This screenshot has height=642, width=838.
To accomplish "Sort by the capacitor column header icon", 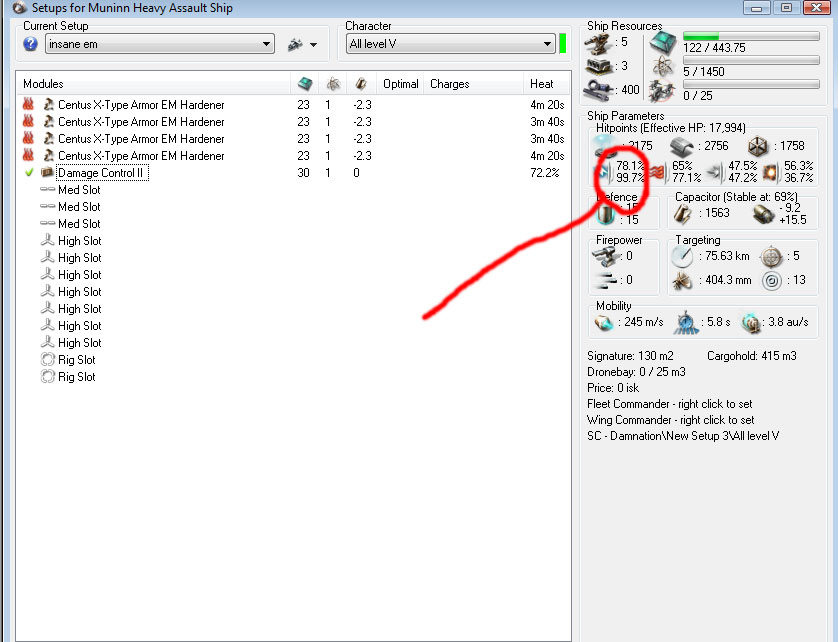I will 361,83.
